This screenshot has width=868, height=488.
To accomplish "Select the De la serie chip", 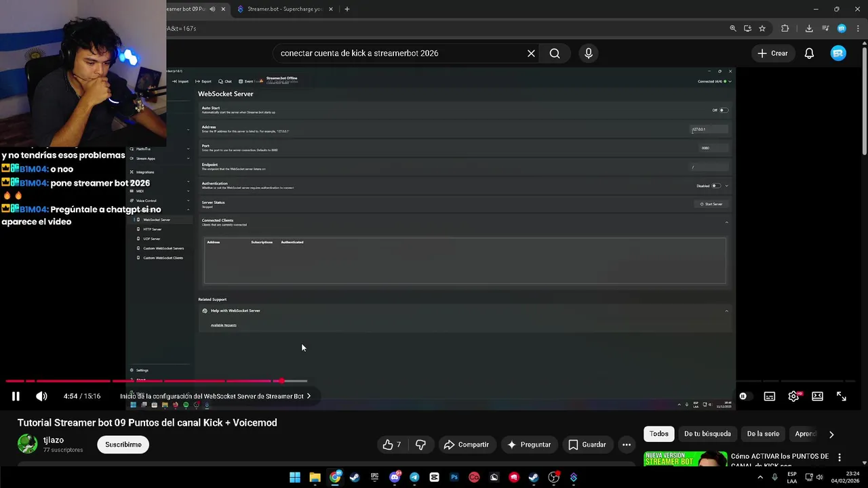I will (763, 434).
